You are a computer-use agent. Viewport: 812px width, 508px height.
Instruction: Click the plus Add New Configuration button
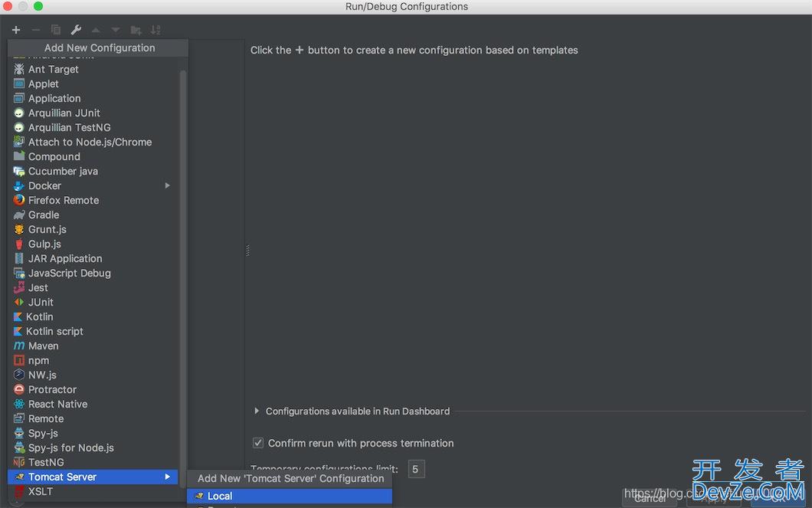tap(16, 30)
